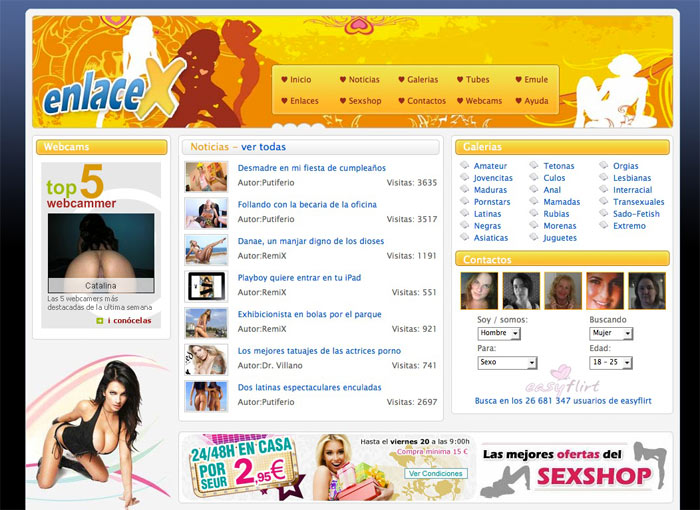Open the Latinas gallery link
The height and width of the screenshot is (510, 700).
click(488, 214)
